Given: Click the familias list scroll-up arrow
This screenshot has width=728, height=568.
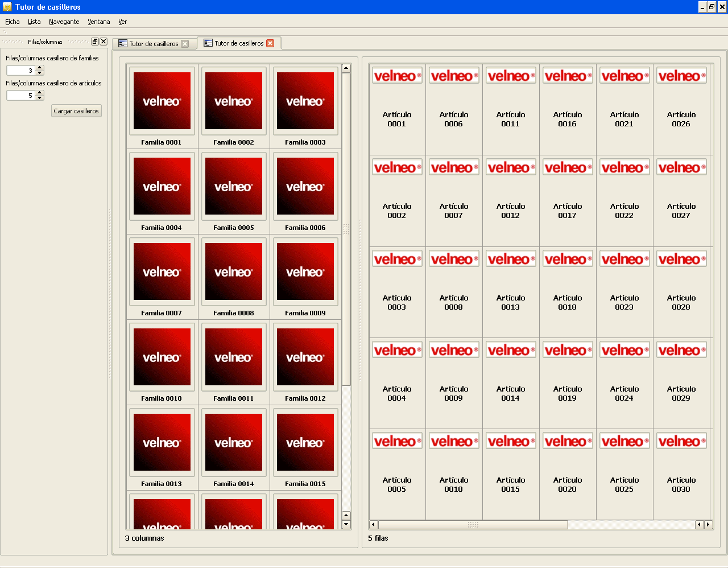Looking at the screenshot, I should [346, 68].
